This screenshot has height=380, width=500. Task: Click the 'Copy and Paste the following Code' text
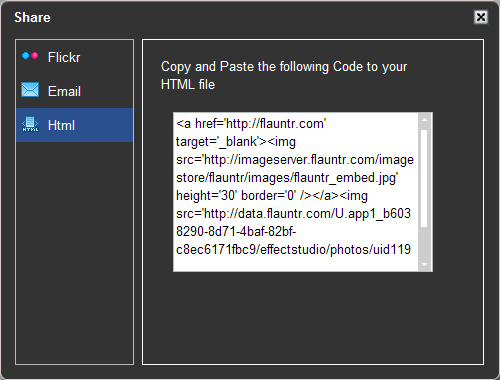(284, 75)
